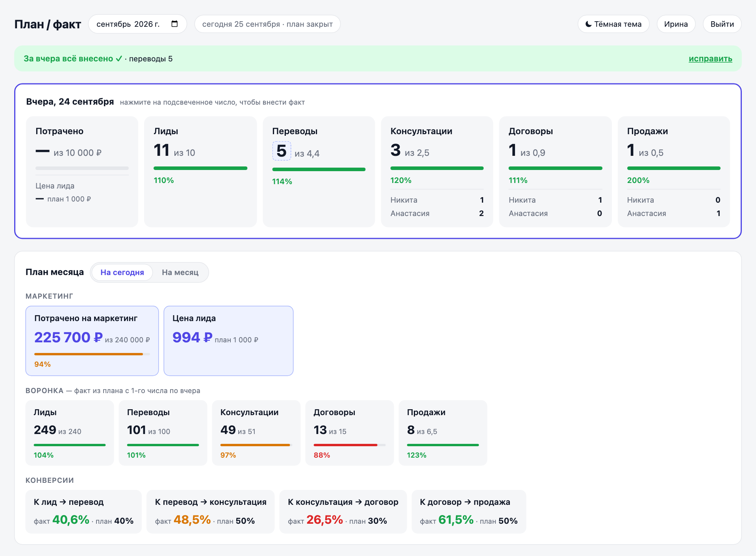Click Никита row in Договоры card
This screenshot has width=756, height=556.
(555, 200)
